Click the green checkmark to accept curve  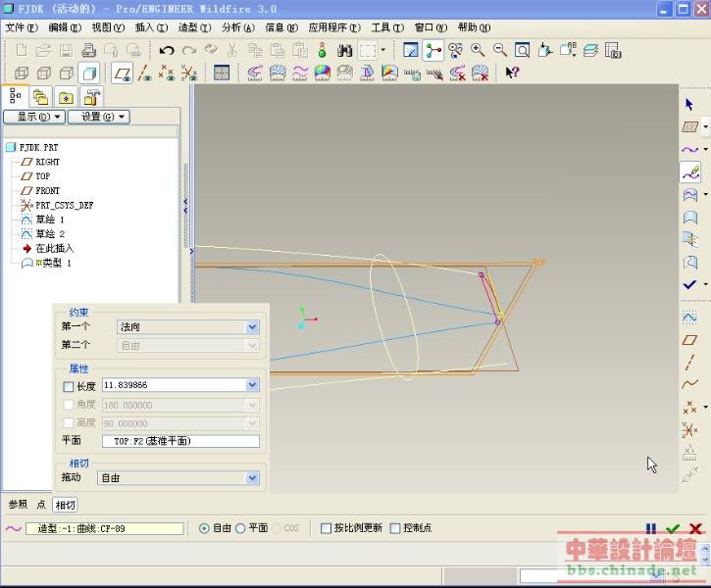[x=673, y=528]
